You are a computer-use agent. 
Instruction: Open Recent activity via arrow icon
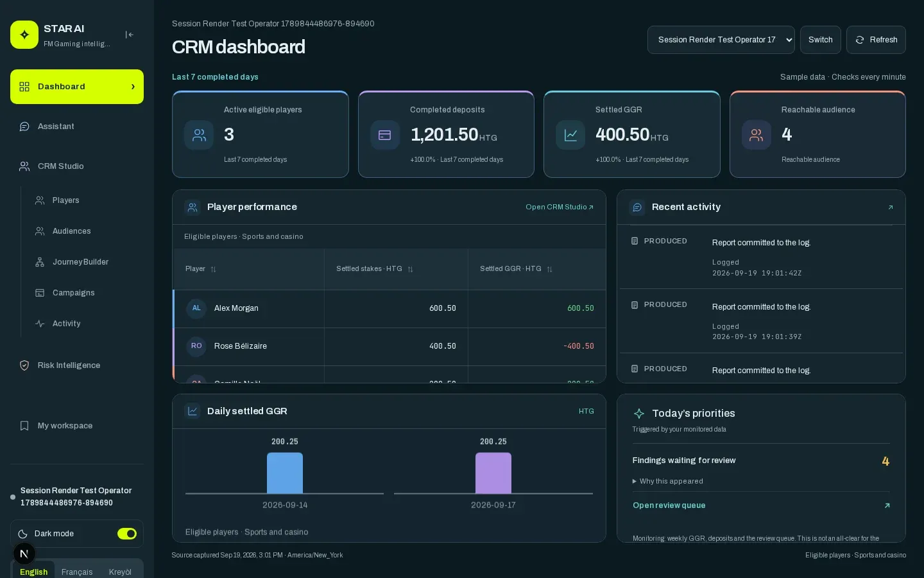pyautogui.click(x=891, y=207)
